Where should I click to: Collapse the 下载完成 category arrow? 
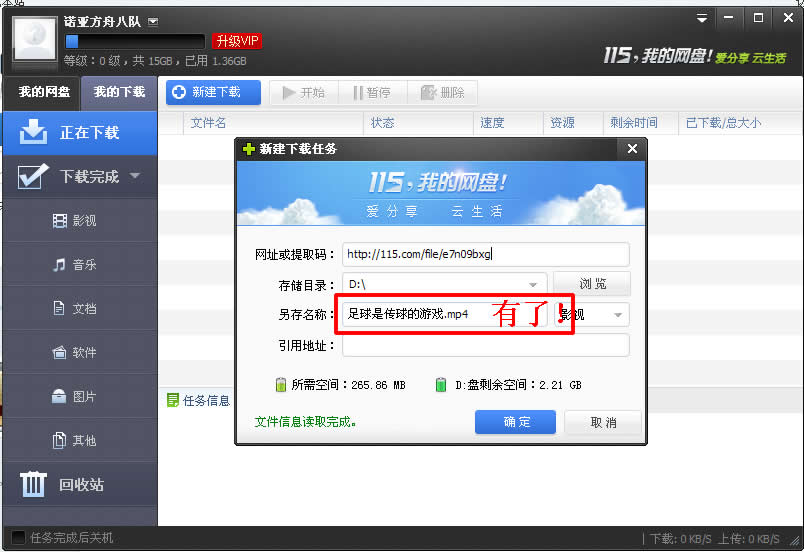(135, 176)
